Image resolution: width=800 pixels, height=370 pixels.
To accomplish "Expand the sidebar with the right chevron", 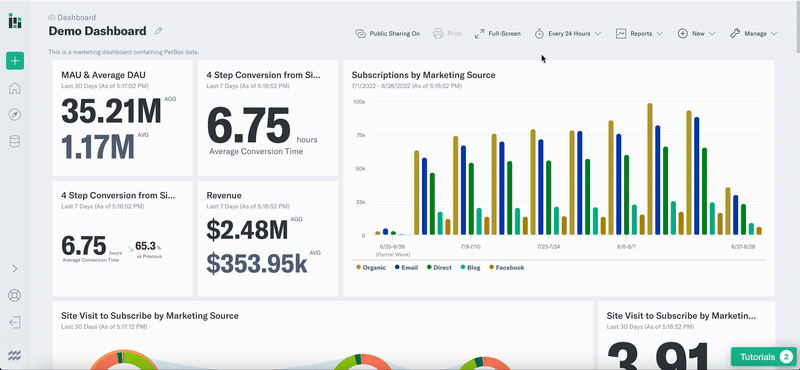I will point(15,268).
